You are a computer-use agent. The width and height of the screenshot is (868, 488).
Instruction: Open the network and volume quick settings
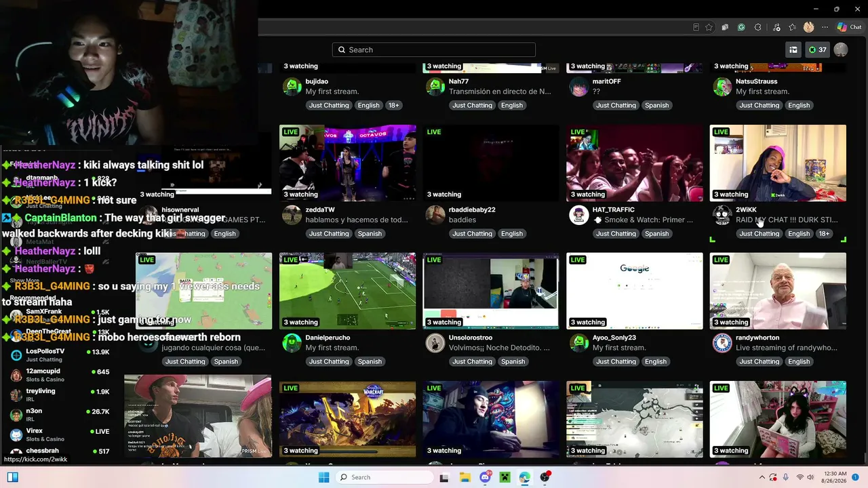tap(806, 477)
